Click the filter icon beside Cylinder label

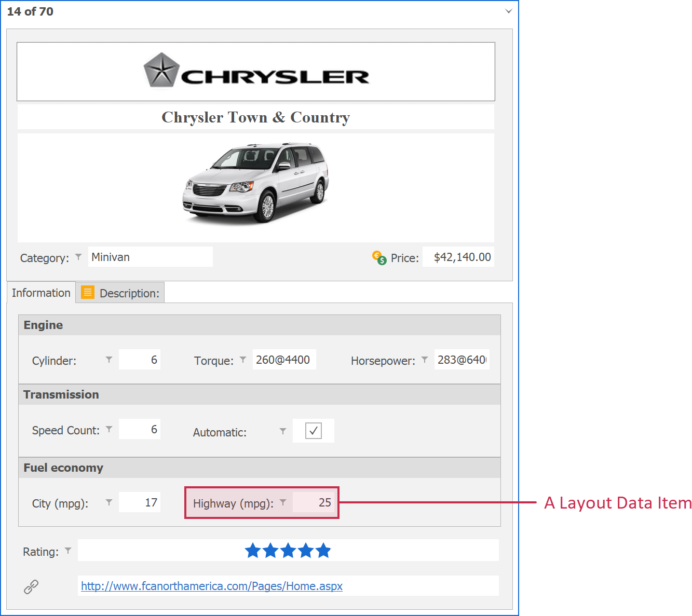point(109,360)
